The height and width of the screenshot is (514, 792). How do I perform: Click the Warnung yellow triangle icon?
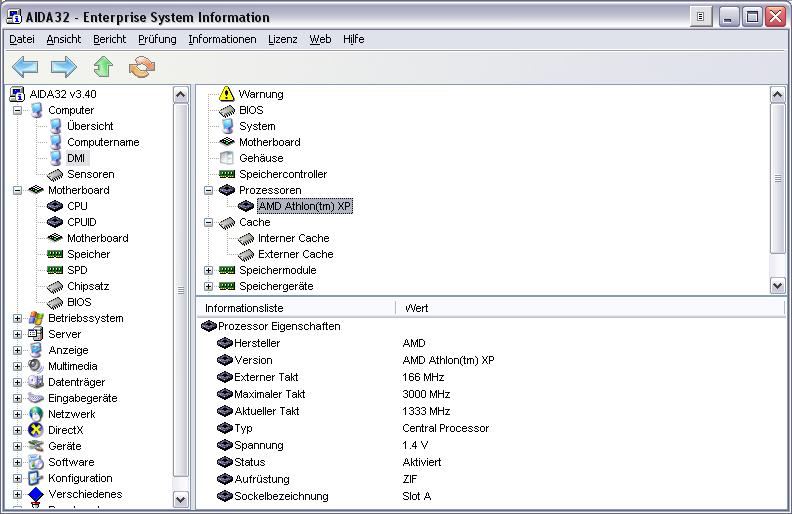pyautogui.click(x=227, y=93)
